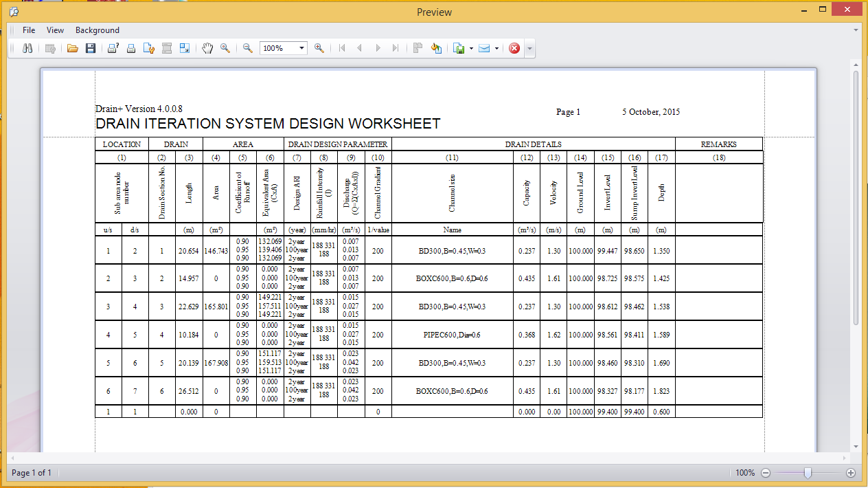The image size is (868, 488).
Task: Click the Zoom Out magnifier icon
Action: coord(248,48)
